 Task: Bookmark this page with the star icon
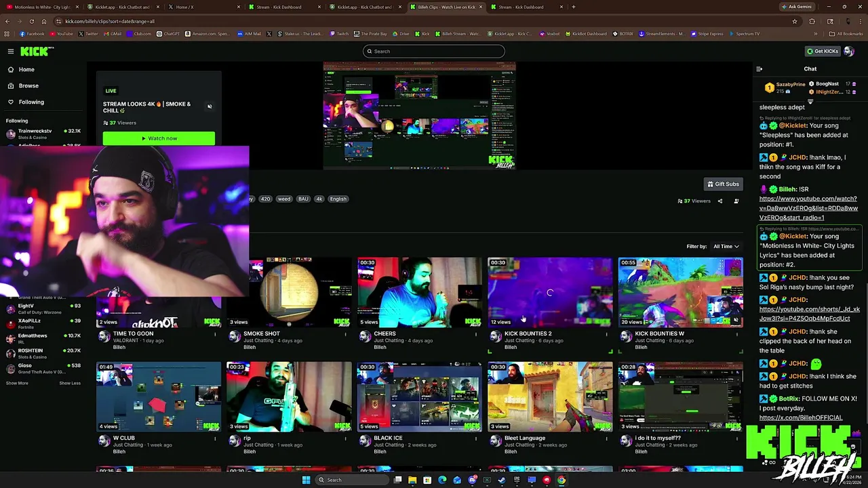click(x=795, y=21)
